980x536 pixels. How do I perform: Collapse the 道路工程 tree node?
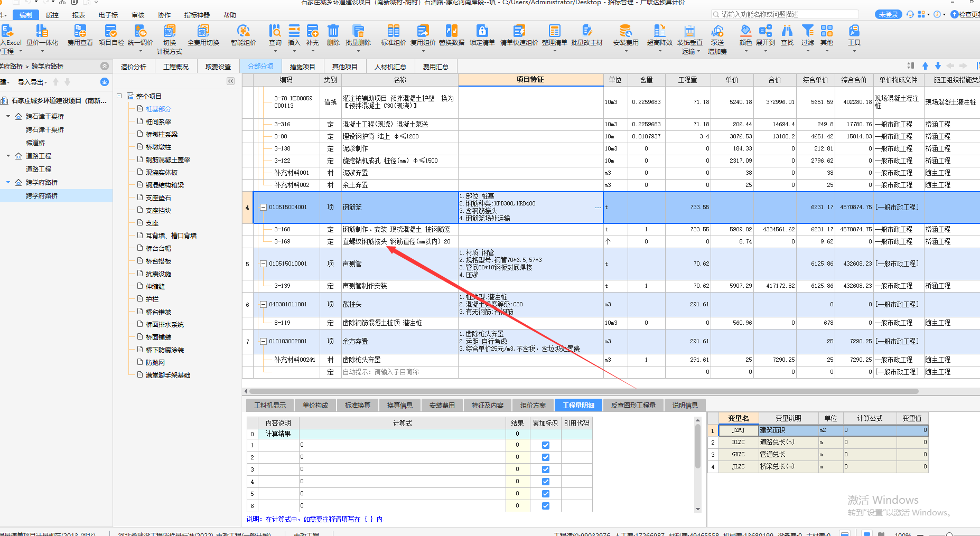(8, 156)
